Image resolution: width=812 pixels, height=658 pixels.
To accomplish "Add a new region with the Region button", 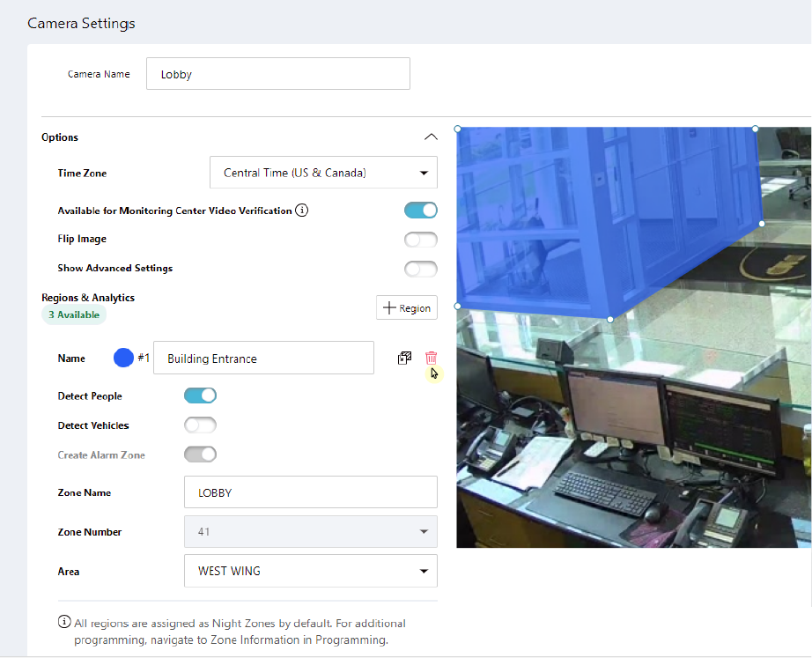I will [407, 307].
